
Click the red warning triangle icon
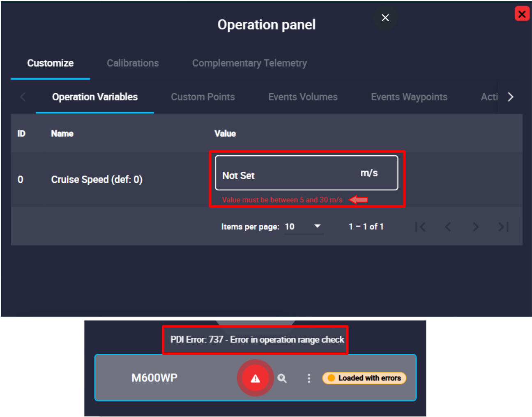[x=255, y=378]
